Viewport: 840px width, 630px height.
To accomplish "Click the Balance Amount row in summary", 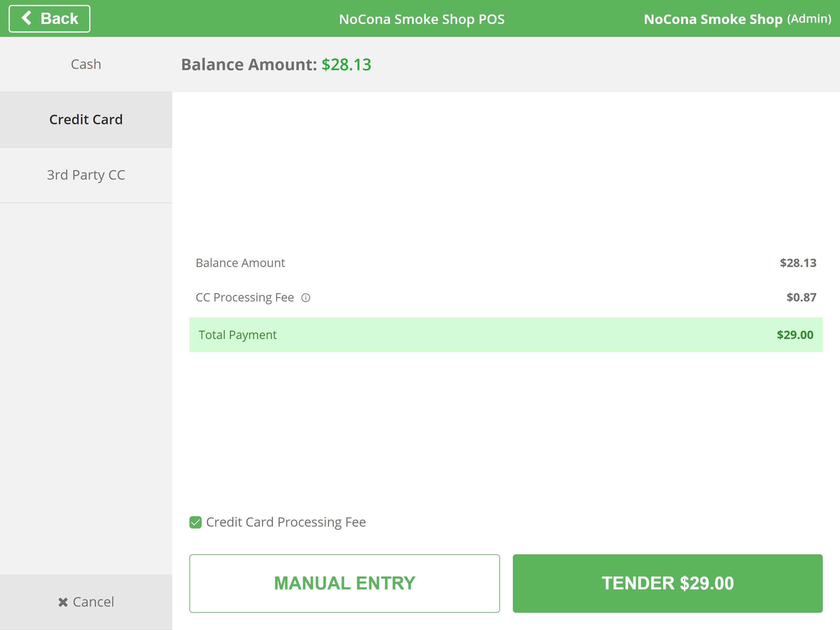I will tap(240, 263).
